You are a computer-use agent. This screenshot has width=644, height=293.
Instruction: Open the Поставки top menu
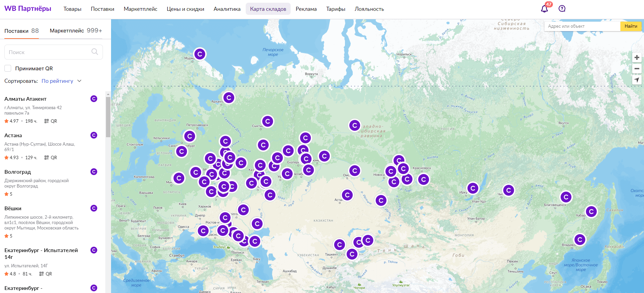point(103,9)
